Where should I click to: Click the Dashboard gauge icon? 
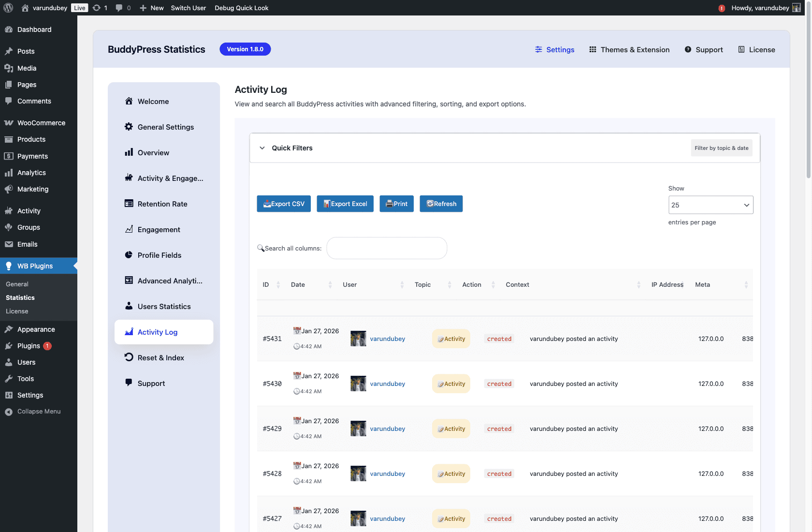[9, 30]
